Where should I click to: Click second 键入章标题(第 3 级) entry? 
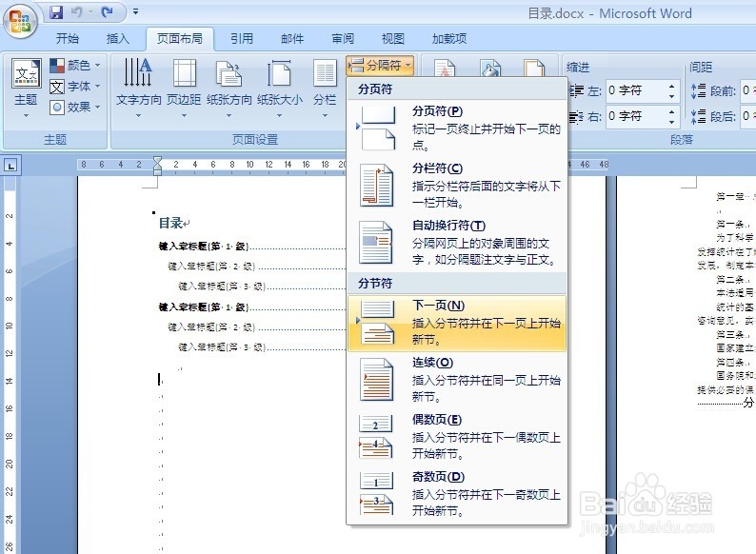click(x=221, y=346)
